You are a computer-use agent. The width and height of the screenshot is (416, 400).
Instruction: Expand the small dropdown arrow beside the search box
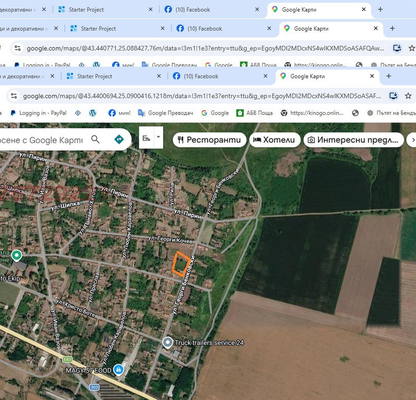tap(159, 137)
